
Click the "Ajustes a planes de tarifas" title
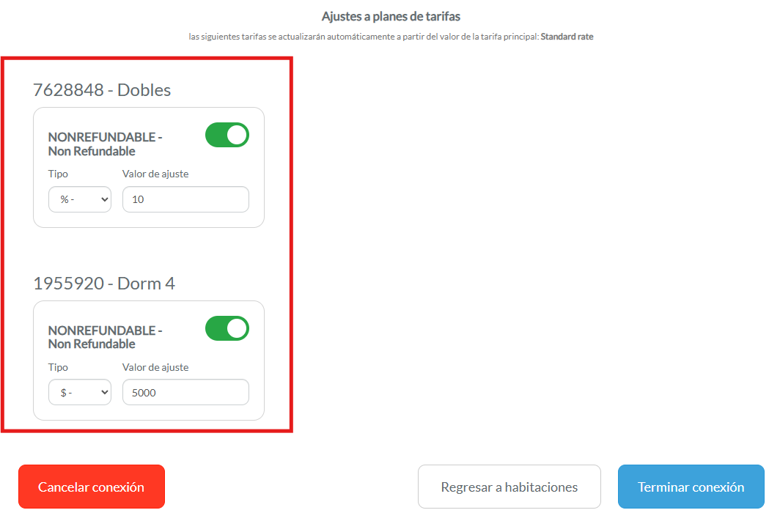[x=391, y=16]
